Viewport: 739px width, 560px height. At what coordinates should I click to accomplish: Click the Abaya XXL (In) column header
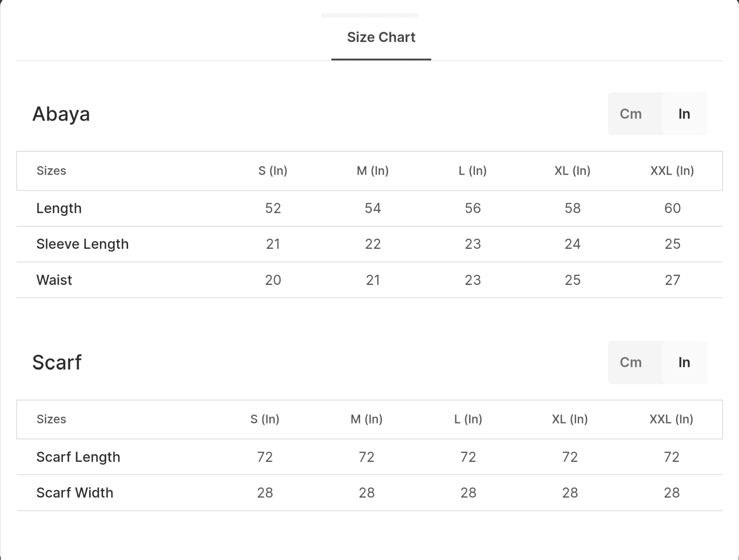pyautogui.click(x=672, y=171)
